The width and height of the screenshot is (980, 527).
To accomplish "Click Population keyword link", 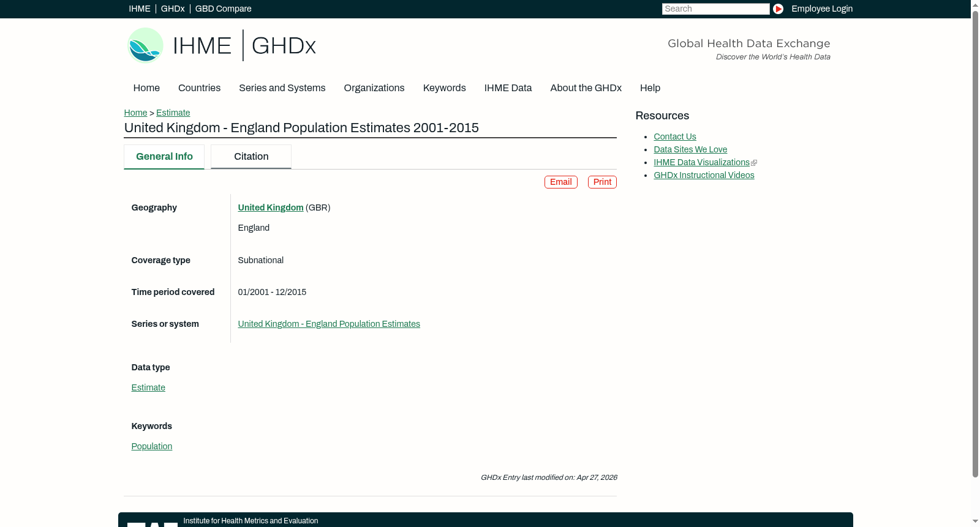I will coord(152,446).
